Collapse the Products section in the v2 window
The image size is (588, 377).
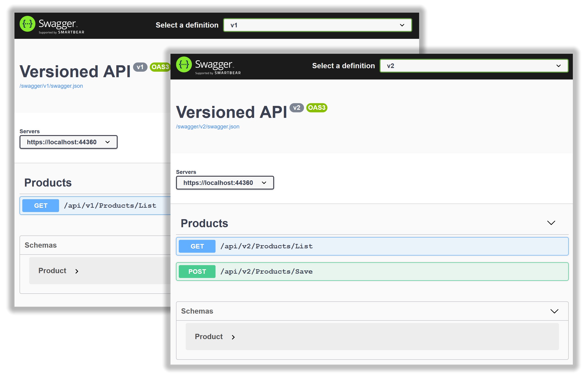pos(551,223)
